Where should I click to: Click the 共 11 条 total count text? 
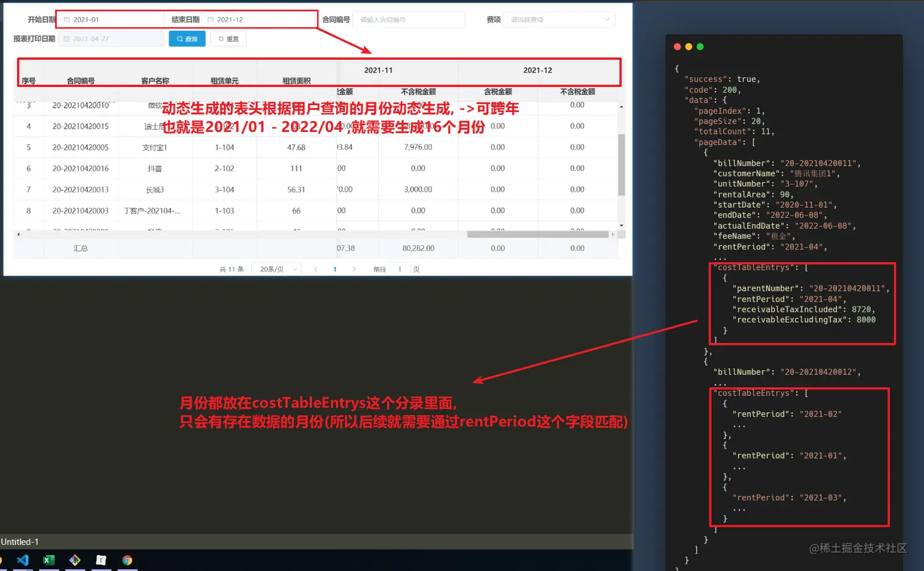[232, 269]
